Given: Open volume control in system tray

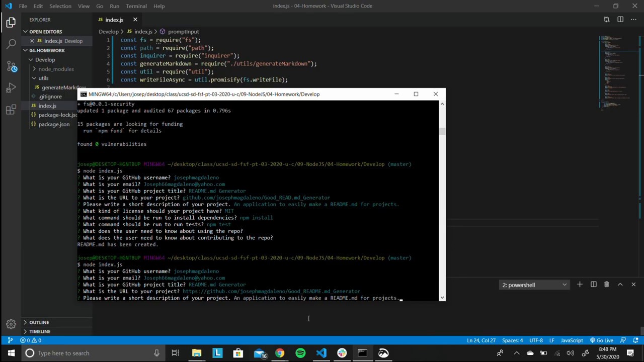Looking at the screenshot, I should [x=570, y=353].
